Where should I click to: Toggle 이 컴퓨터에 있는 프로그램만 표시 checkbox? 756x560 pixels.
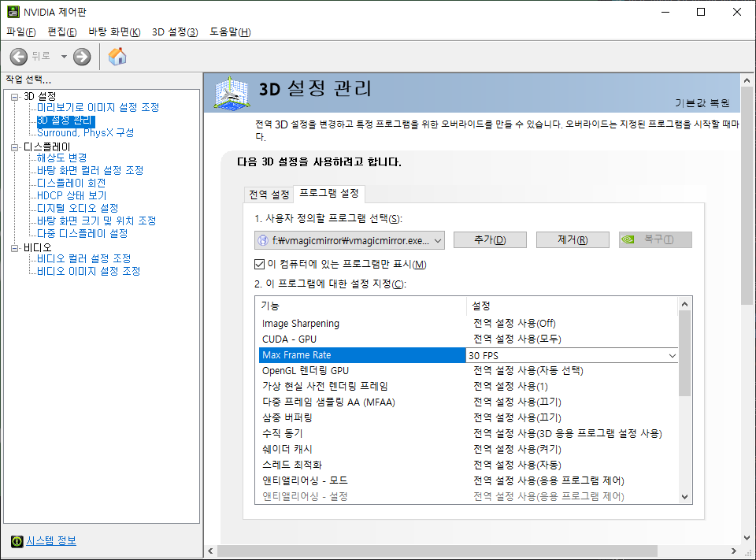pos(259,264)
